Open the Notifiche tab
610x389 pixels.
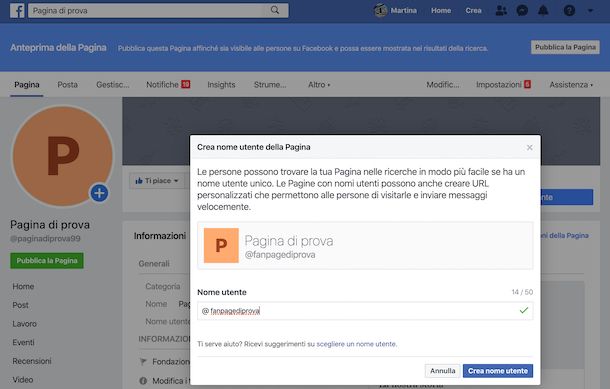[168, 84]
